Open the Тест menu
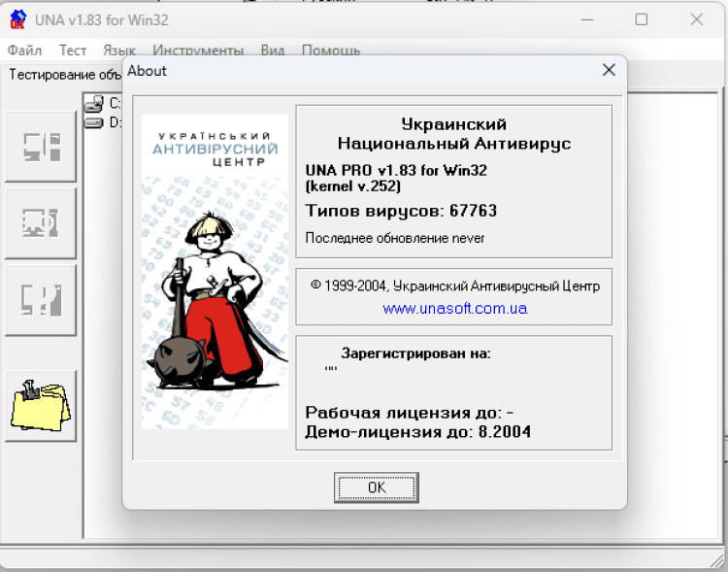 point(73,50)
